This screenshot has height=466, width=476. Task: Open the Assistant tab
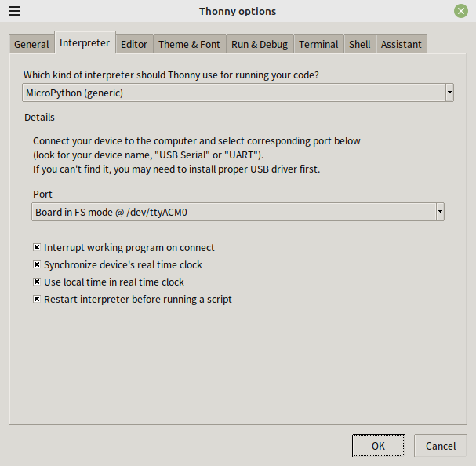(x=402, y=44)
